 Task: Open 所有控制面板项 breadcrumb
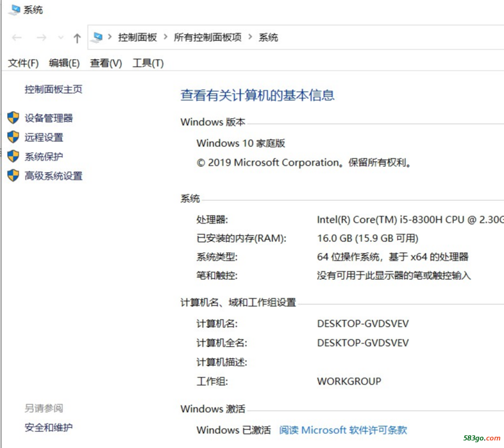[x=208, y=37]
